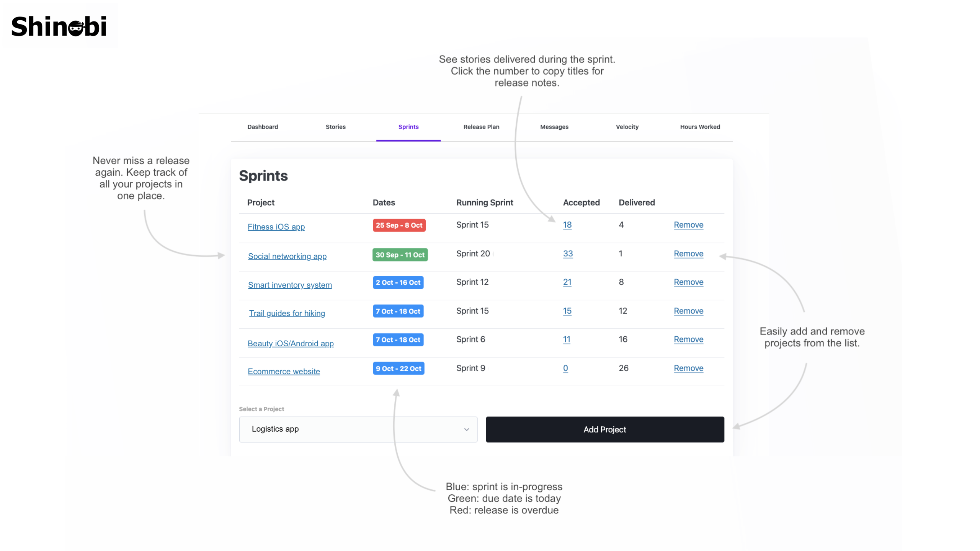Switch to the Dashboard tab
The width and height of the screenshot is (980, 551).
click(263, 127)
